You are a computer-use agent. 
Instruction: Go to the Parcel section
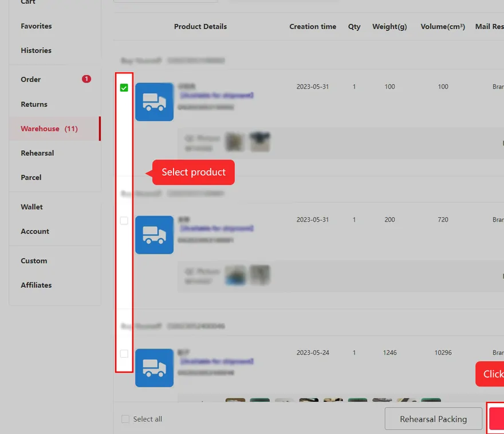click(31, 177)
